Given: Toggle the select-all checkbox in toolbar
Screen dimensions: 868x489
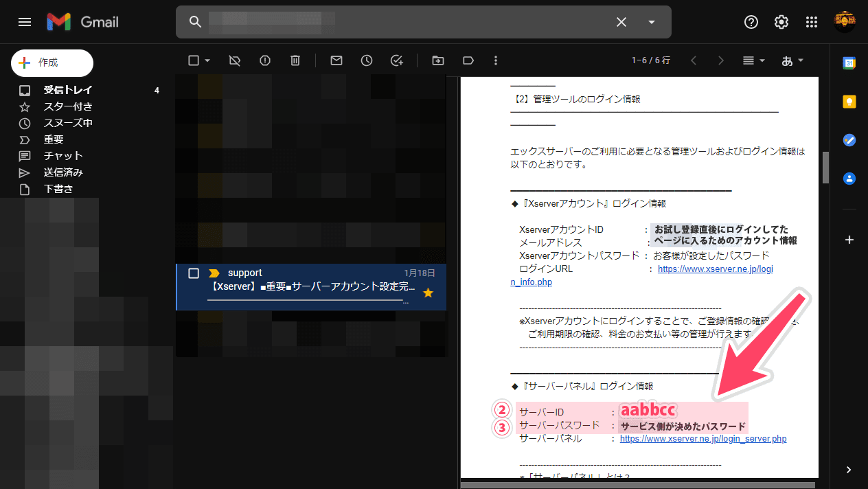Looking at the screenshot, I should coord(194,60).
